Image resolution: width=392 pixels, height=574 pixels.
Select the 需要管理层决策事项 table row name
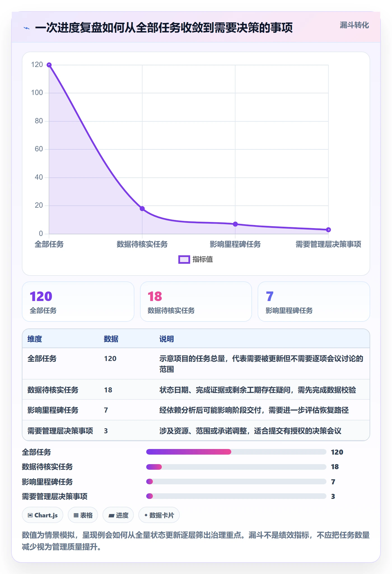click(x=60, y=431)
